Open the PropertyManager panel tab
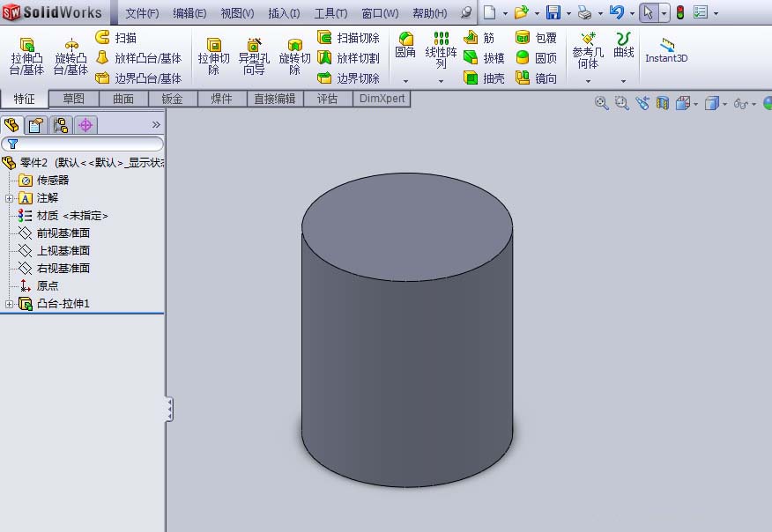Viewport: 772px width, 532px height. point(35,125)
